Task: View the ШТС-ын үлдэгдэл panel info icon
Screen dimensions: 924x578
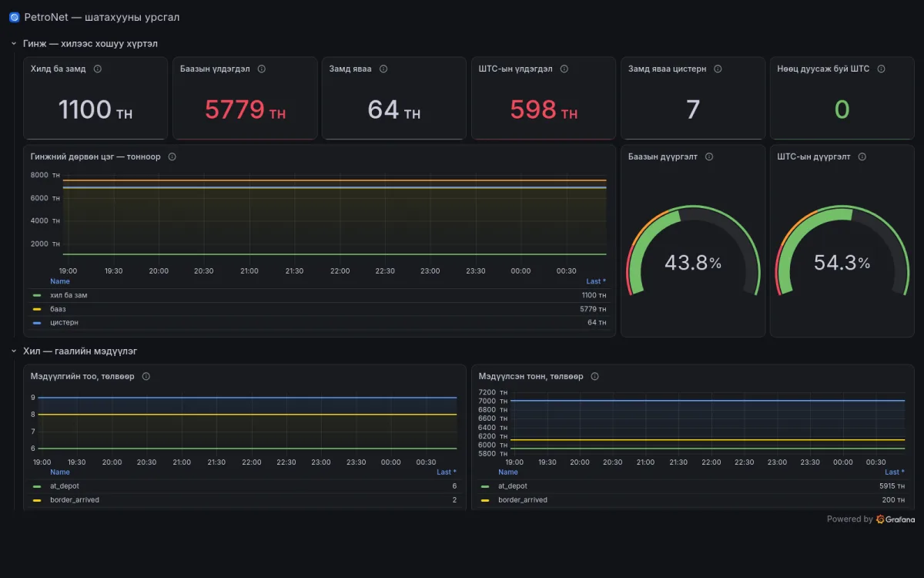Action: click(x=564, y=69)
